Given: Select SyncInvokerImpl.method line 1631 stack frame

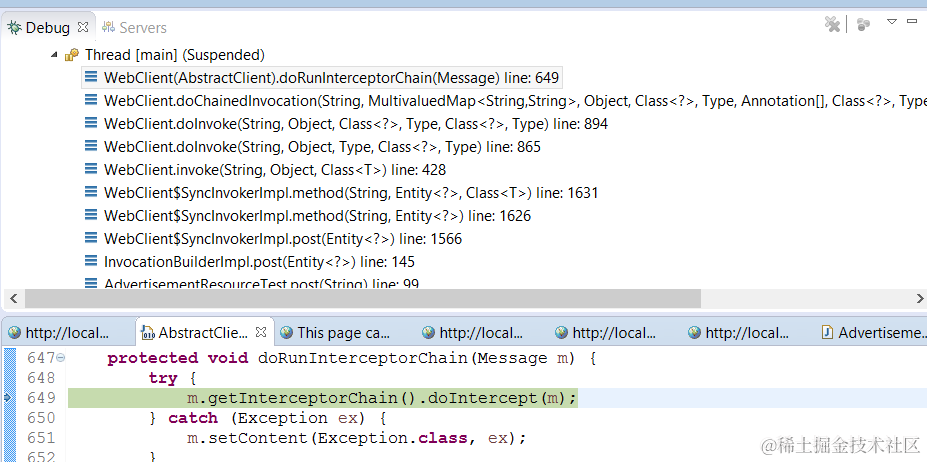Looking at the screenshot, I should click(x=351, y=193).
